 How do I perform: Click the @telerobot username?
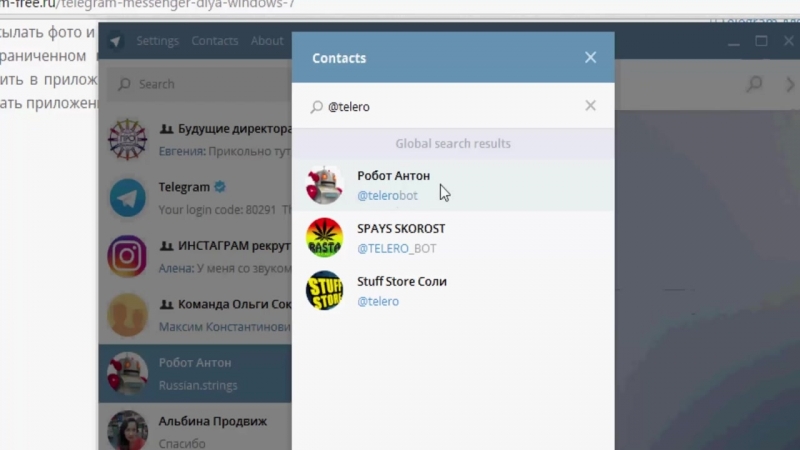387,196
